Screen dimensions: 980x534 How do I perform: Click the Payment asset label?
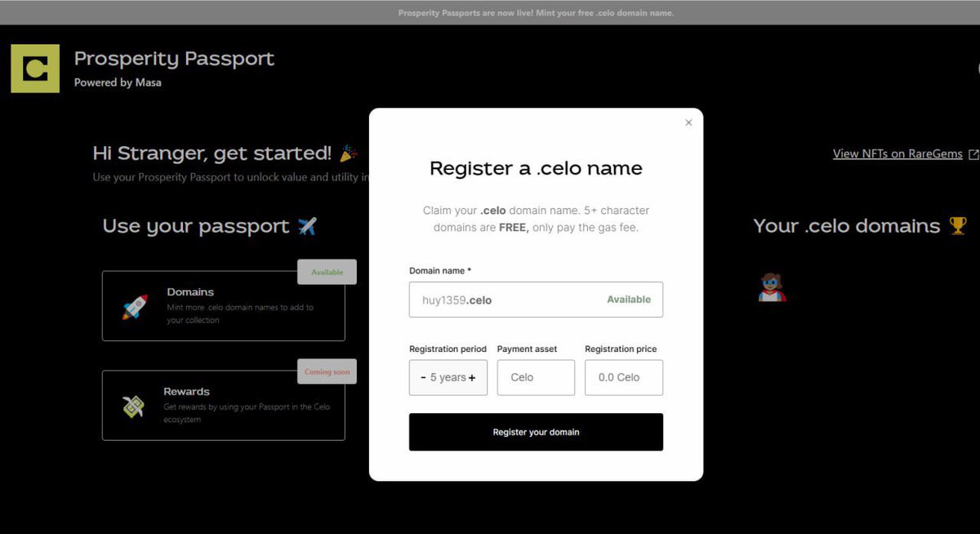coord(527,349)
